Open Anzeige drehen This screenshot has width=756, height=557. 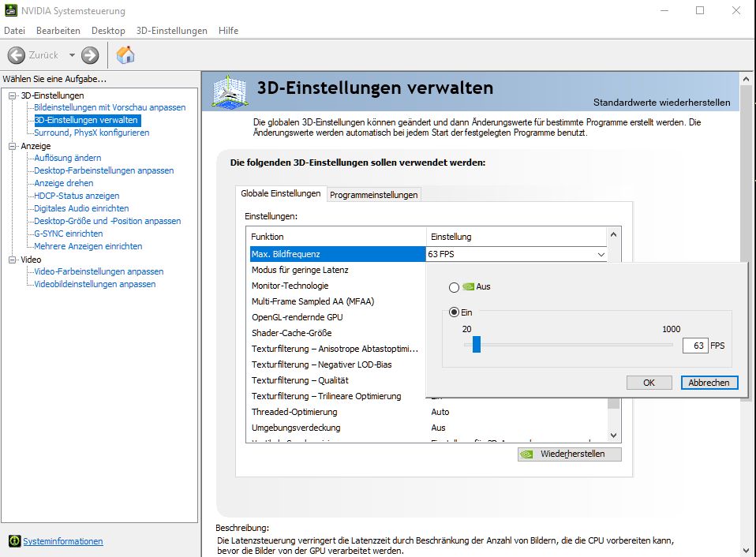pyautogui.click(x=64, y=183)
